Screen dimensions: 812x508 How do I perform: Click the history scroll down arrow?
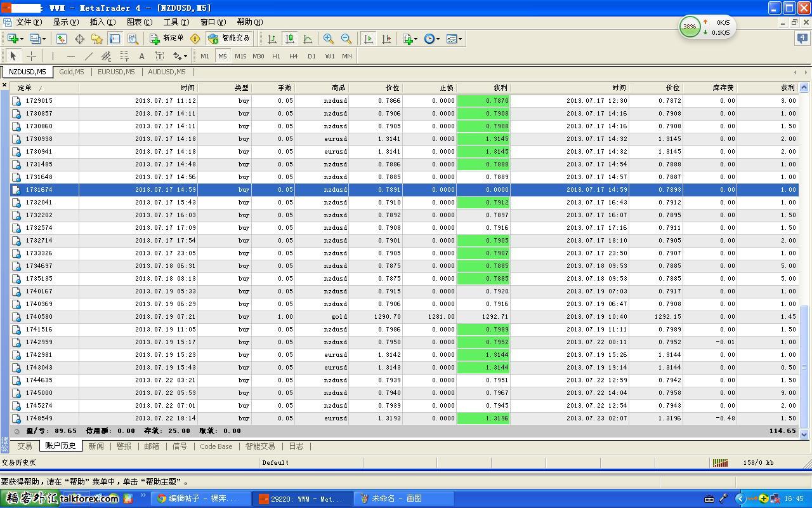pos(804,434)
